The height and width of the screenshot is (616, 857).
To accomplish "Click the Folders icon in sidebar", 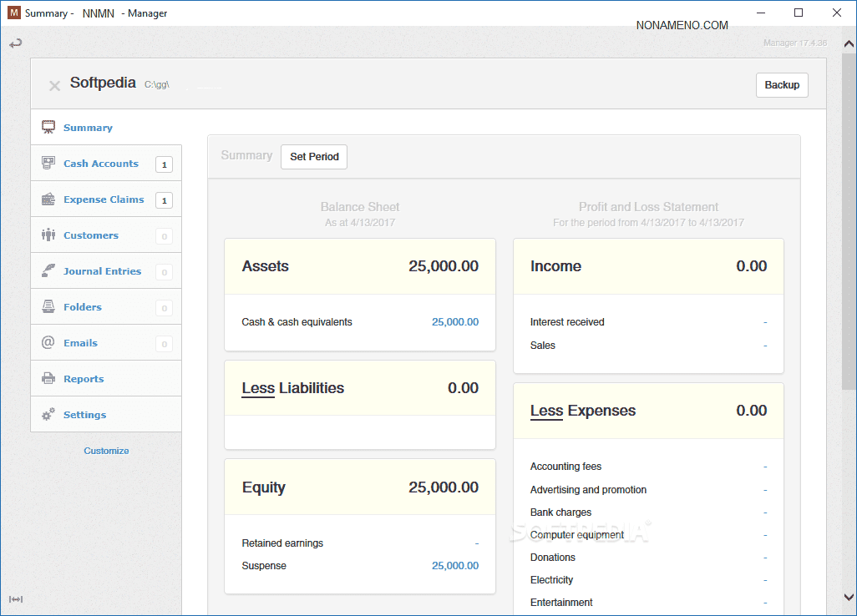I will pyautogui.click(x=48, y=307).
